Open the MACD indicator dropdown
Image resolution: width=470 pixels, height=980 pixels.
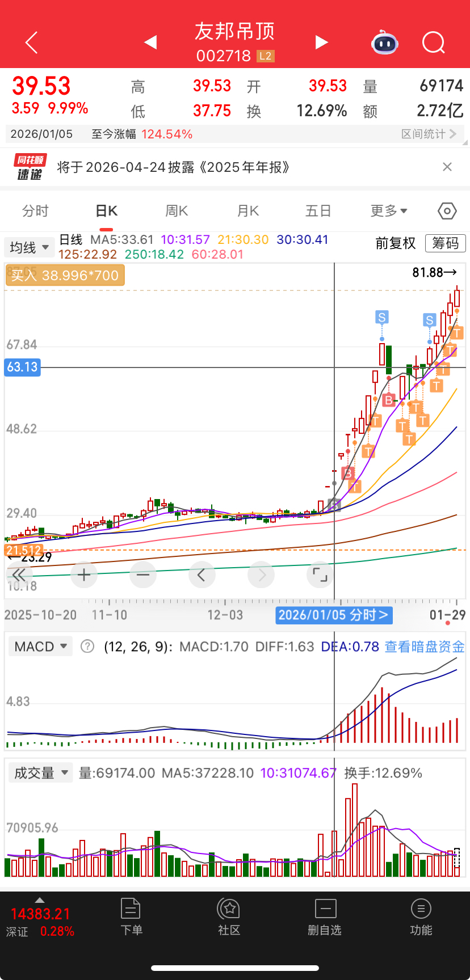click(x=40, y=647)
